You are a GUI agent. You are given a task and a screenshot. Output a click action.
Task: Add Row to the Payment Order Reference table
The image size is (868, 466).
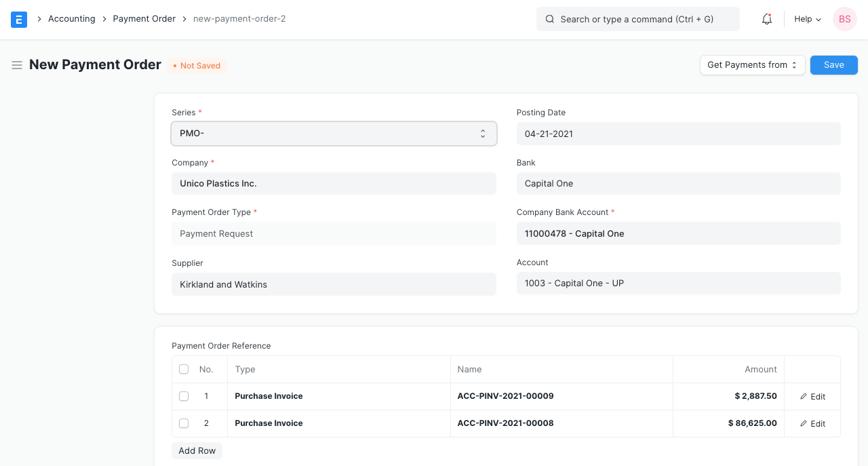coord(197,450)
